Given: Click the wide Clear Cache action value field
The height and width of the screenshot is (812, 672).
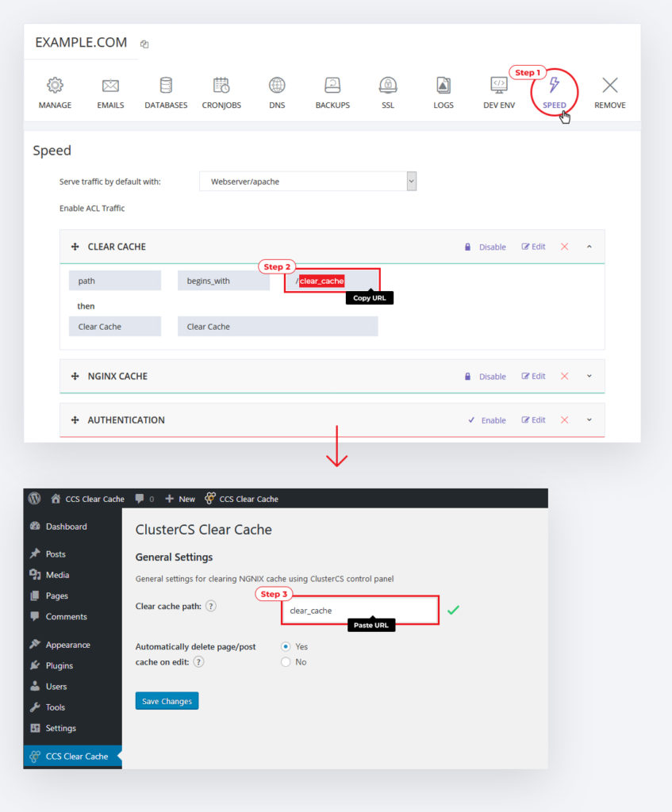Looking at the screenshot, I should tap(278, 326).
